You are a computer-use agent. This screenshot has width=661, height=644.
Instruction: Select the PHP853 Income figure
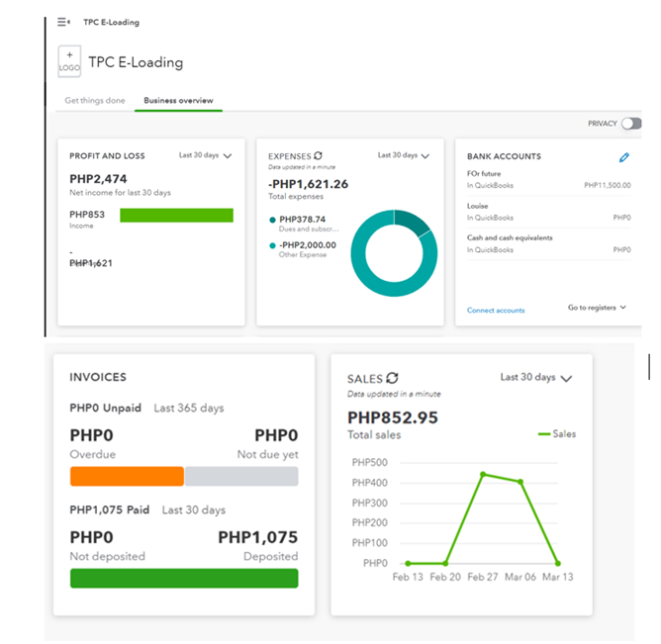(87, 215)
